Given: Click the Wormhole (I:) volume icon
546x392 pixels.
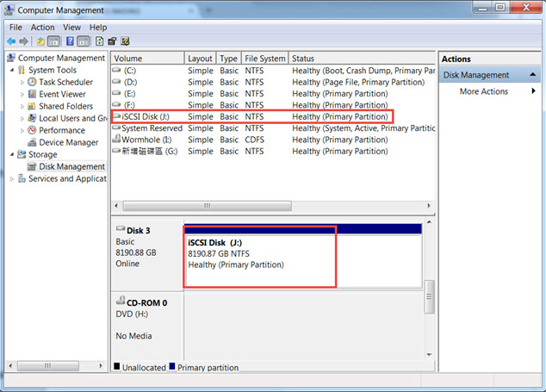Looking at the screenshot, I should click(116, 140).
